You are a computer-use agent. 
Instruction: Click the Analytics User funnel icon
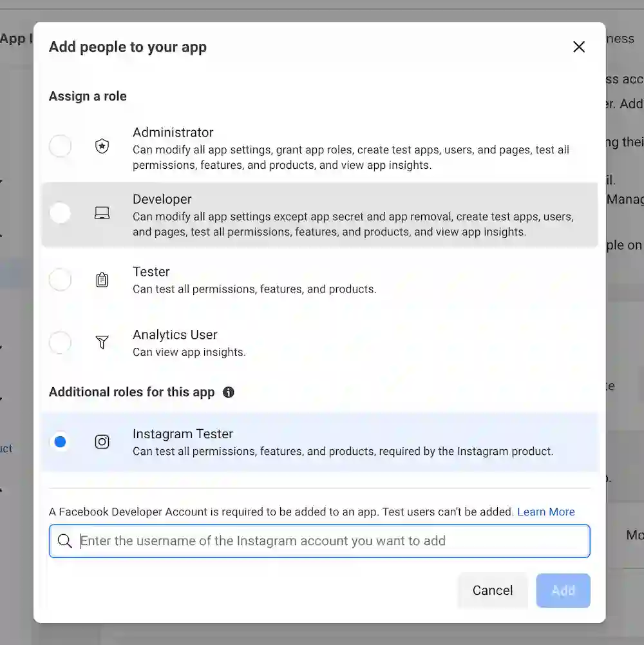(x=101, y=343)
